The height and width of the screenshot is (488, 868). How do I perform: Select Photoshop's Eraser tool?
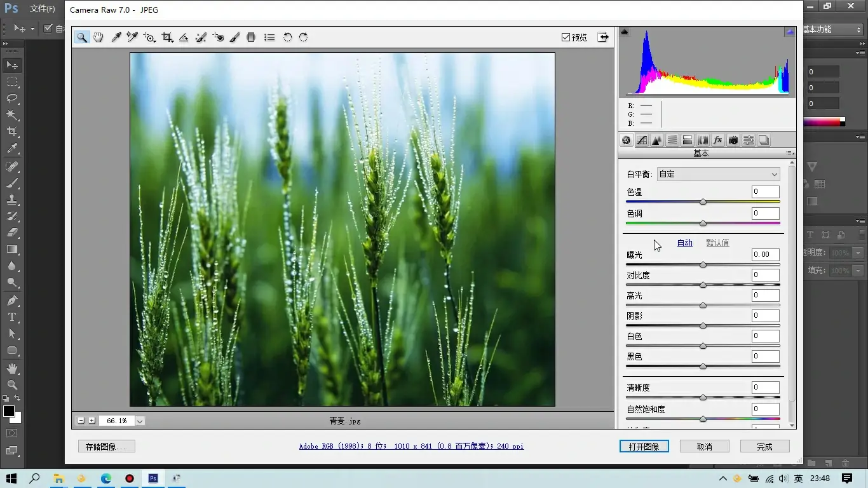tap(12, 233)
